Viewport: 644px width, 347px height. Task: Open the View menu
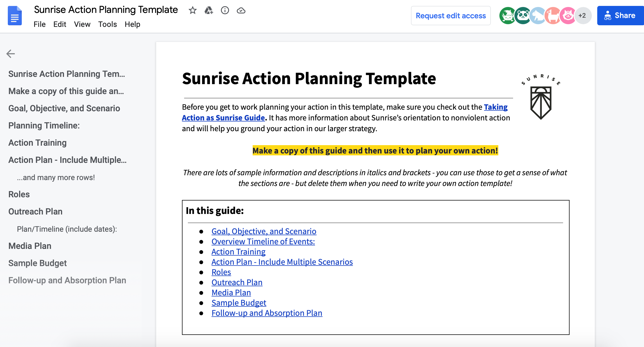pyautogui.click(x=82, y=24)
